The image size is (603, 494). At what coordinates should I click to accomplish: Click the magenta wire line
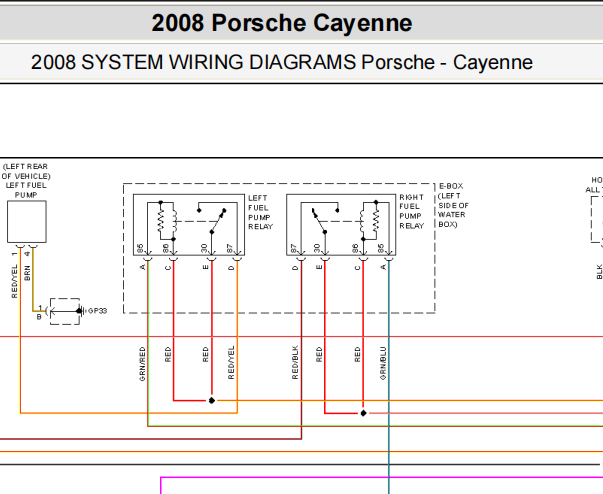click(381, 477)
